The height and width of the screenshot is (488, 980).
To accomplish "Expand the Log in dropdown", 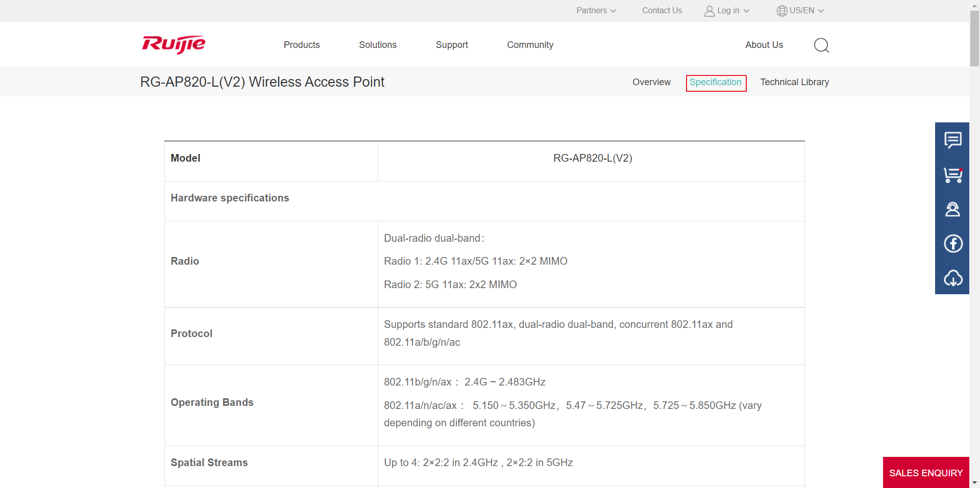I will (x=733, y=11).
